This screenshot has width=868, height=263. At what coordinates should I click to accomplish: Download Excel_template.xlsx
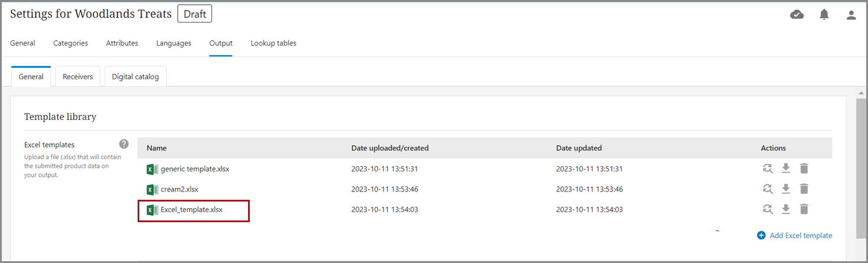[x=786, y=209]
